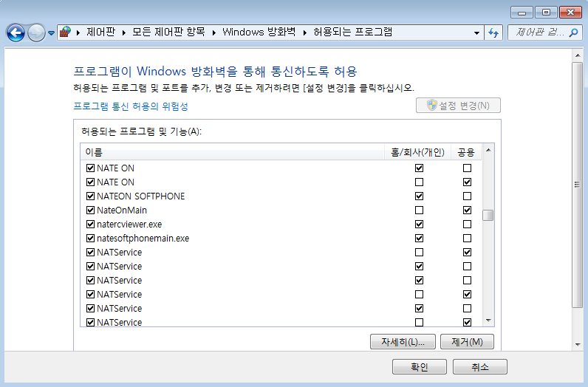
Task: Enable home/work checkbox for NateOnMain
Action: 420,210
